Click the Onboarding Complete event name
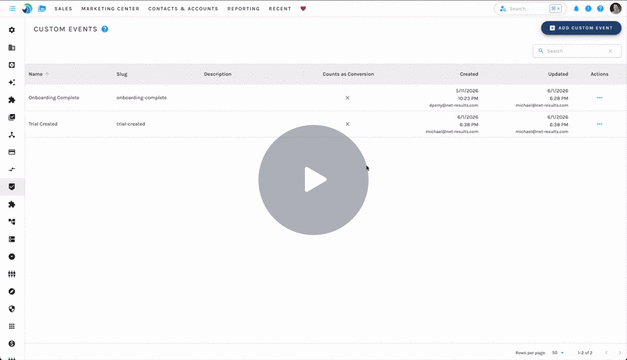The width and height of the screenshot is (627, 360). 54,98
